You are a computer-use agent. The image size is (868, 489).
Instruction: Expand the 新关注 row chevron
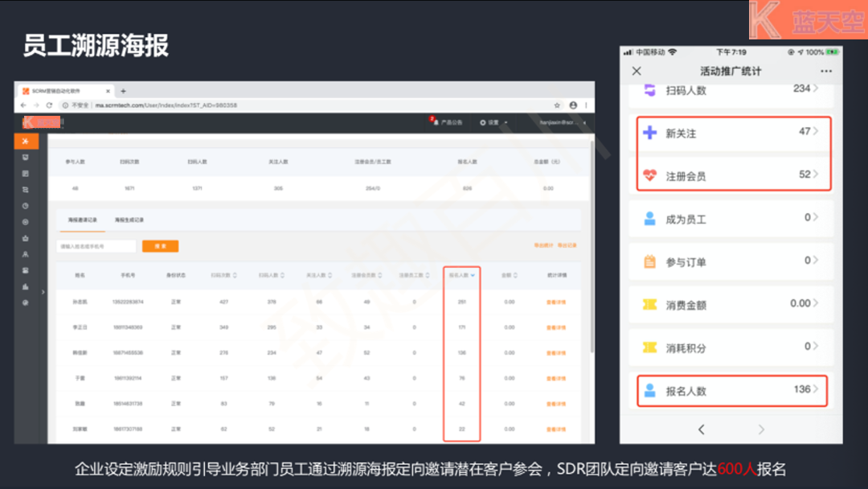[816, 131]
